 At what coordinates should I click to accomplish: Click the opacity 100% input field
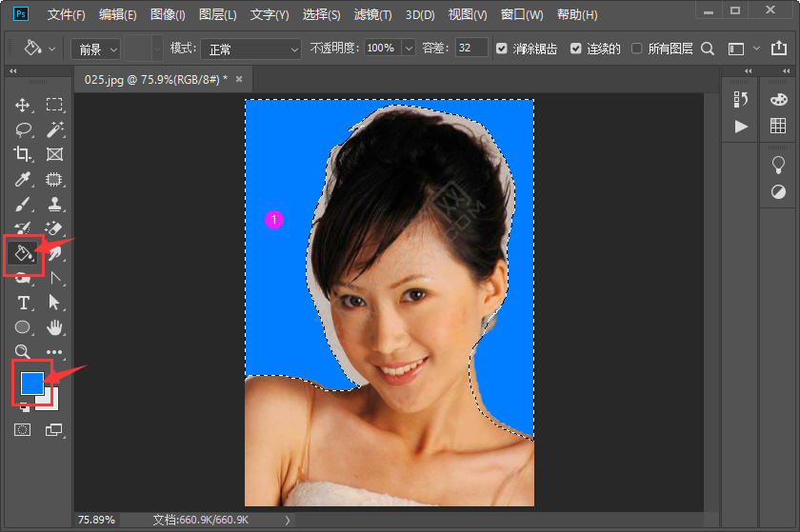(383, 48)
